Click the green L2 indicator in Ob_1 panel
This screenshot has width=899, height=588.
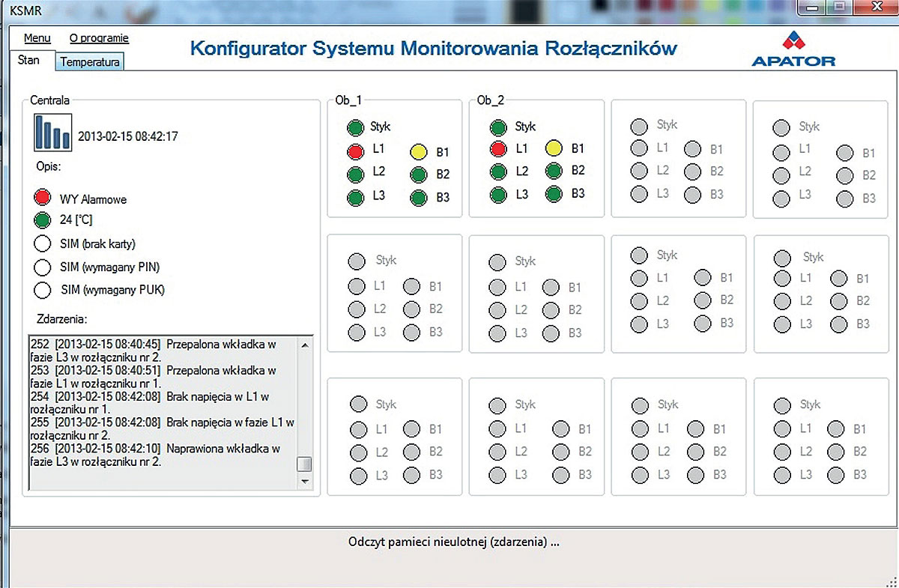tap(354, 172)
